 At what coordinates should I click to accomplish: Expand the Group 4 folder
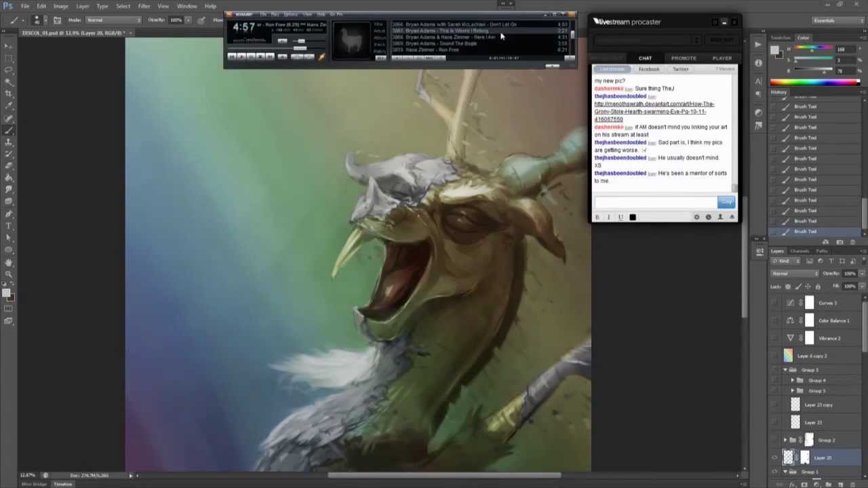click(793, 381)
